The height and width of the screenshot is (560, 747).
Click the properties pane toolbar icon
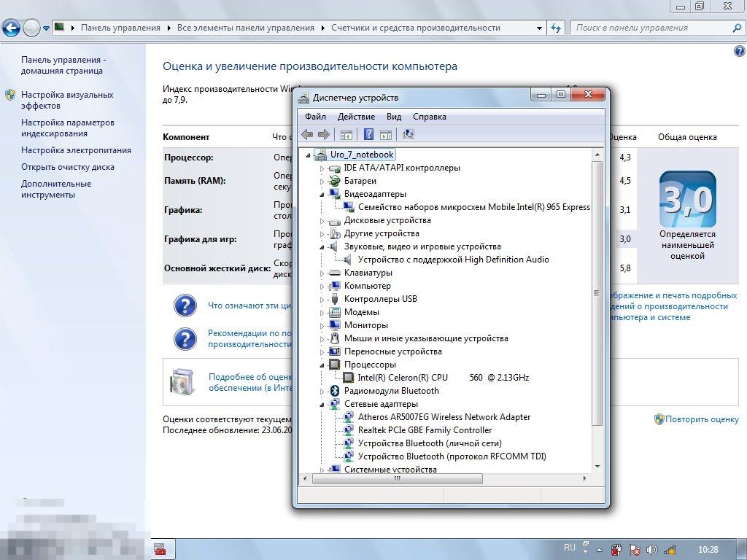click(x=385, y=135)
